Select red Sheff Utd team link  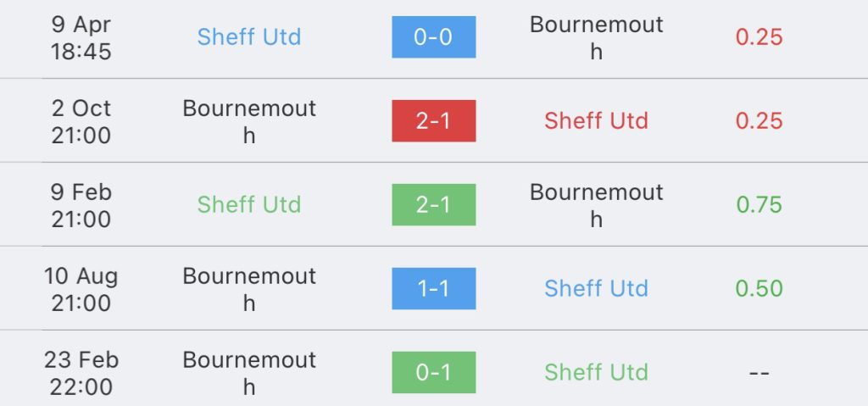tap(596, 120)
